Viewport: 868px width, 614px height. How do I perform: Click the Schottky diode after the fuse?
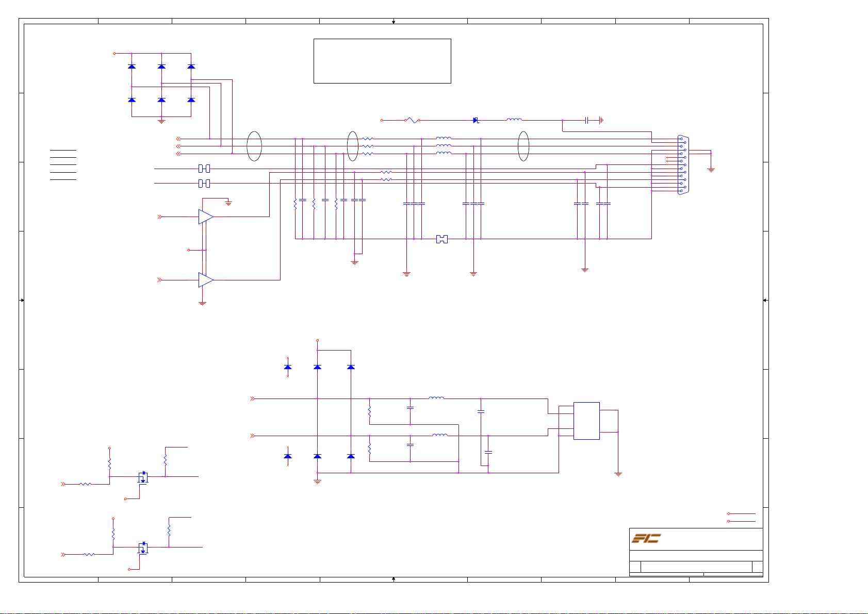coord(476,120)
